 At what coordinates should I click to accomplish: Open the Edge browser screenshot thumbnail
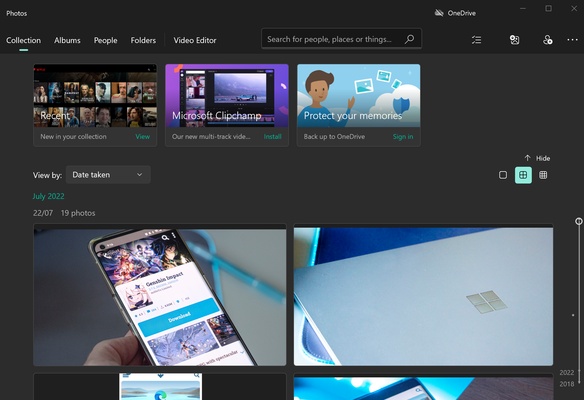pos(161,387)
